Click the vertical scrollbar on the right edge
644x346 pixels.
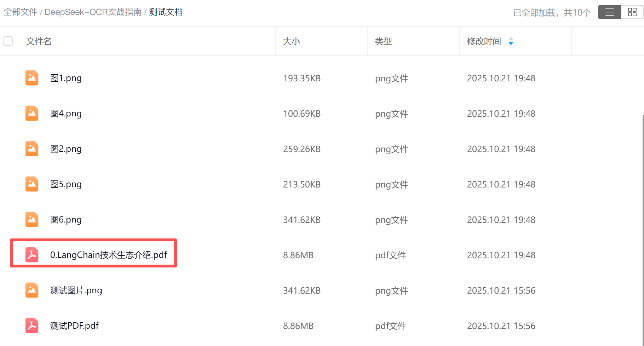pos(643,230)
